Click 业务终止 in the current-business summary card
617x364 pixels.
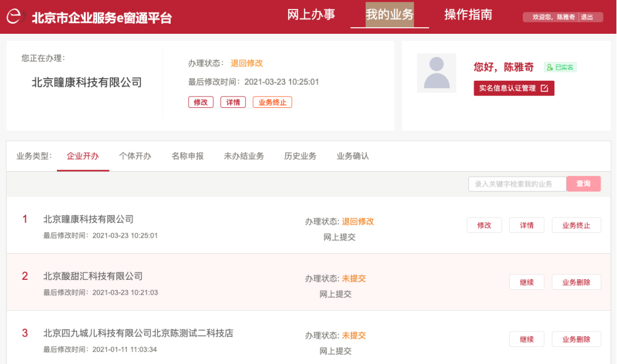pos(272,103)
